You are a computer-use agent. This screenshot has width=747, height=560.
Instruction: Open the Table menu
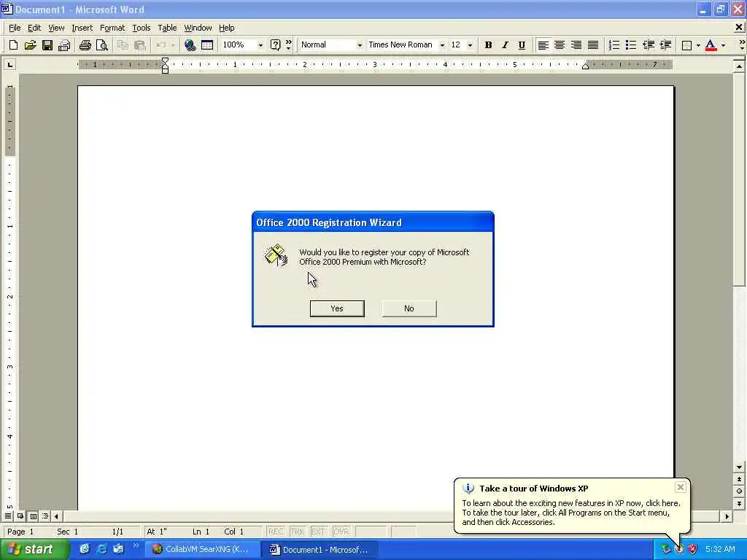(x=167, y=28)
